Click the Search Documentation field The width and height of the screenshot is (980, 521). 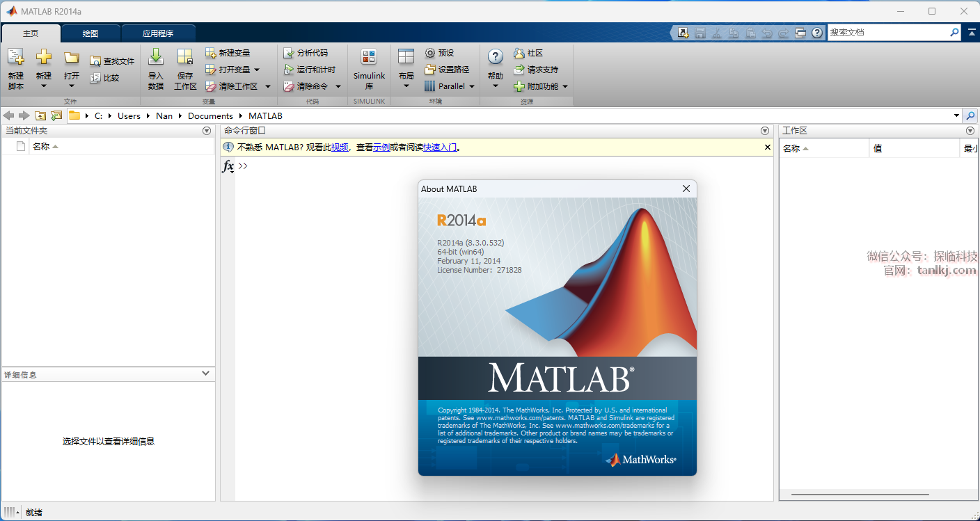coord(887,33)
